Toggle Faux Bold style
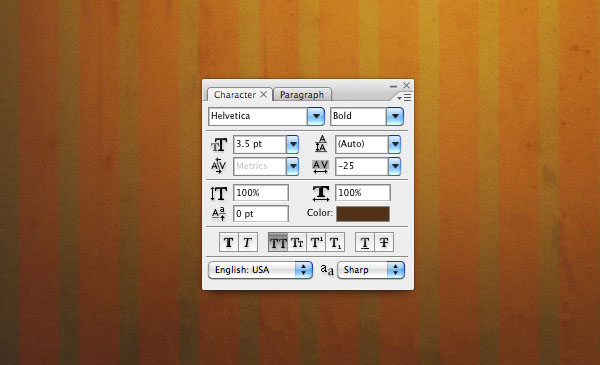Screen dimensions: 600x365 (x=229, y=242)
